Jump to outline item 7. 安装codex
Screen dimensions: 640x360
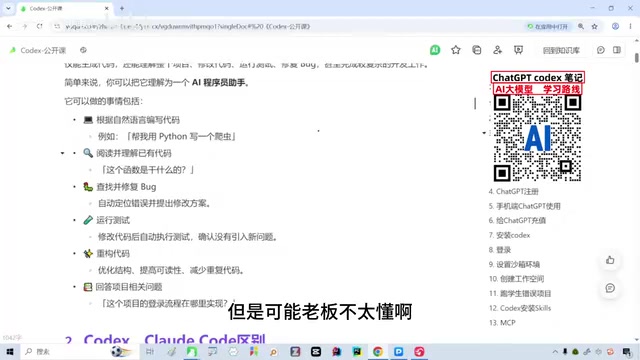pos(509,235)
